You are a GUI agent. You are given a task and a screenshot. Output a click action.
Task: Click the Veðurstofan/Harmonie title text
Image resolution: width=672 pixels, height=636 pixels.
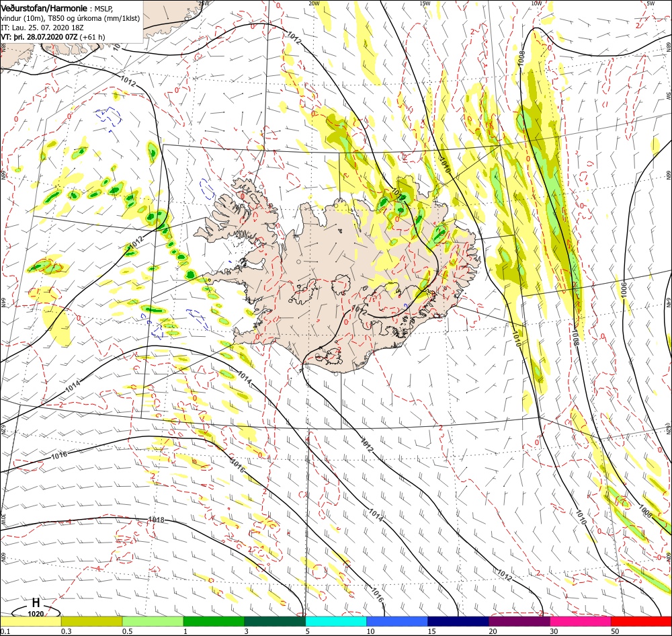[44, 8]
